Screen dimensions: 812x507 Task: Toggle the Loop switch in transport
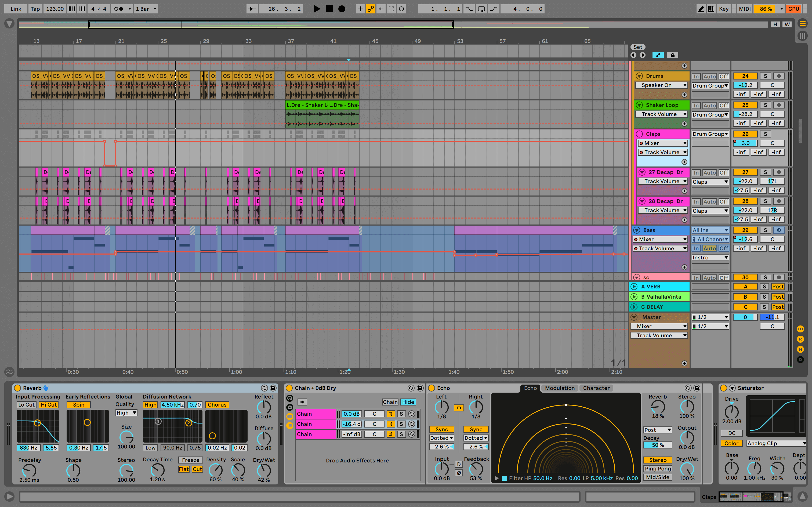point(481,9)
